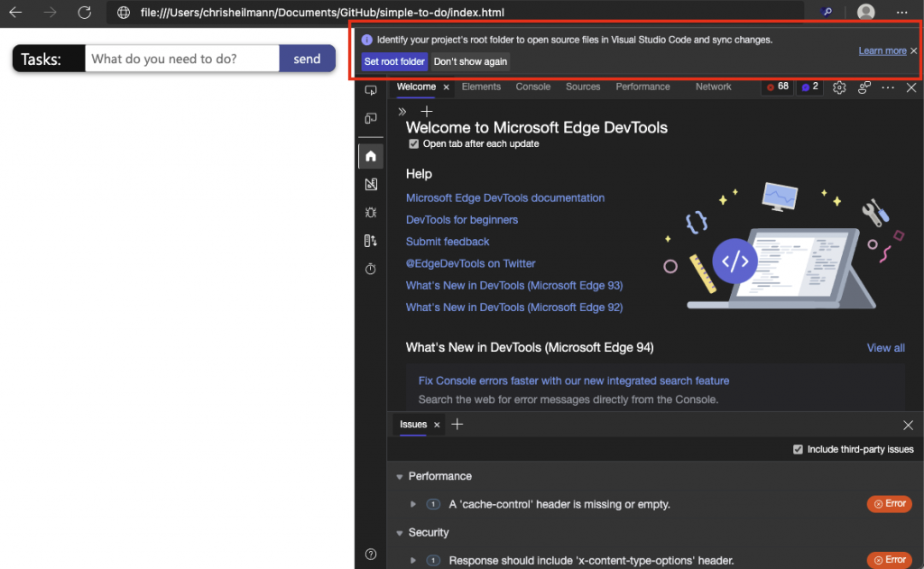Viewport: 924px width, 569px height.
Task: Click the key icon in browser toolbar
Action: (827, 12)
